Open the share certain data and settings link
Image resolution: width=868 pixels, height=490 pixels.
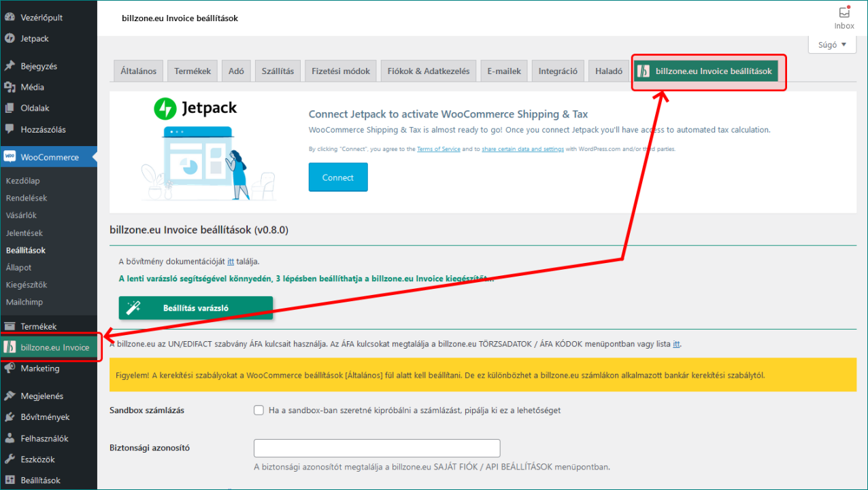tap(523, 149)
